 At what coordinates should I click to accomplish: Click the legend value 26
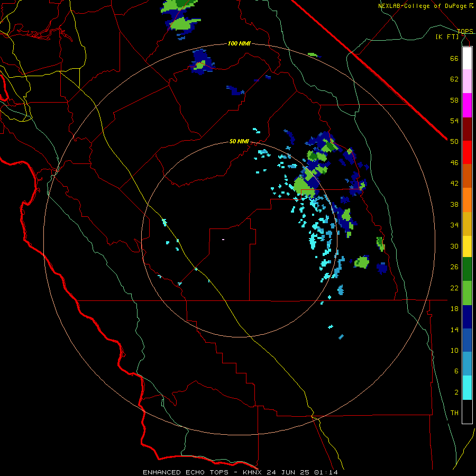(x=454, y=267)
